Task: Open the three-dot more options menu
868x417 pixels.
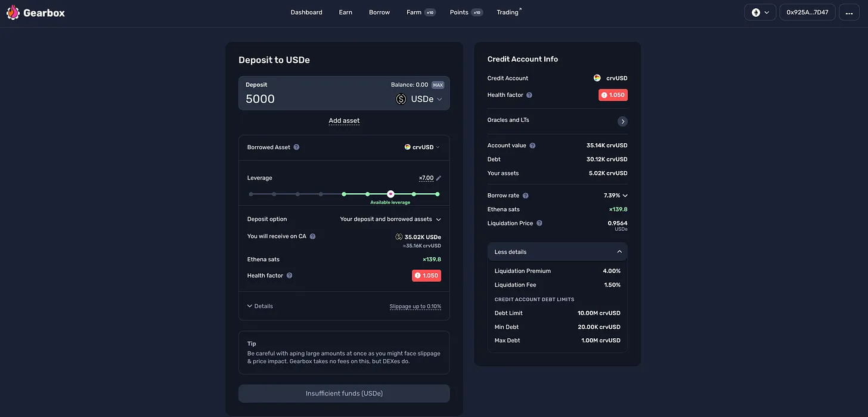Action: 849,13
